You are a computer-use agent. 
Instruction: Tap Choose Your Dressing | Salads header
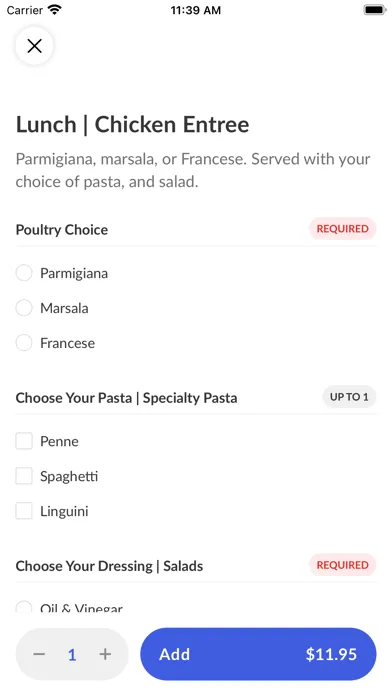tap(109, 566)
